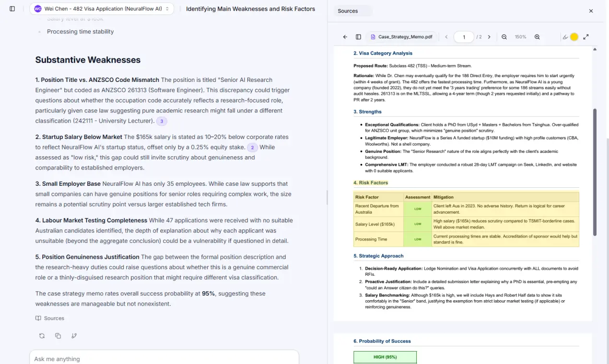Go to next PDF page
The height and width of the screenshot is (364, 609).
[489, 37]
